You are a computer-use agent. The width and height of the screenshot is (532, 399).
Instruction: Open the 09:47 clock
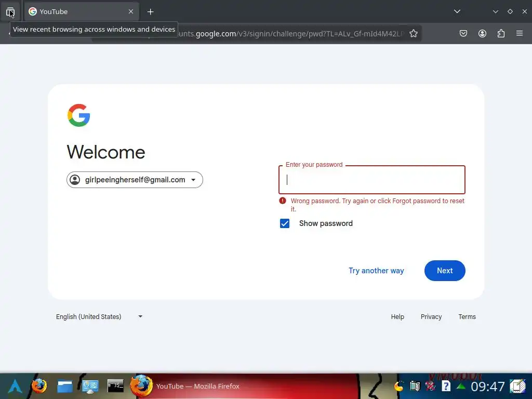[x=487, y=387]
